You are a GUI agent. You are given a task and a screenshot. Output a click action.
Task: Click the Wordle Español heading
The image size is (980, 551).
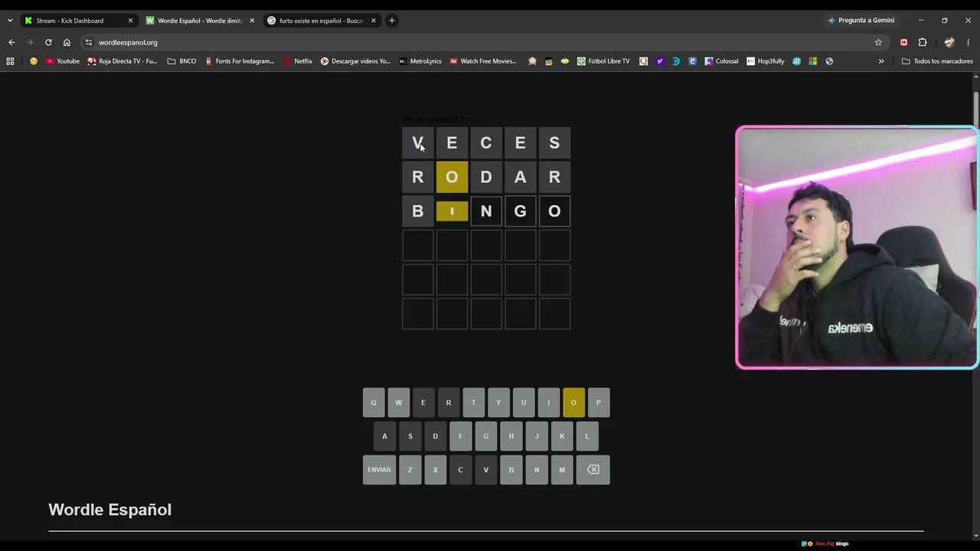(109, 510)
